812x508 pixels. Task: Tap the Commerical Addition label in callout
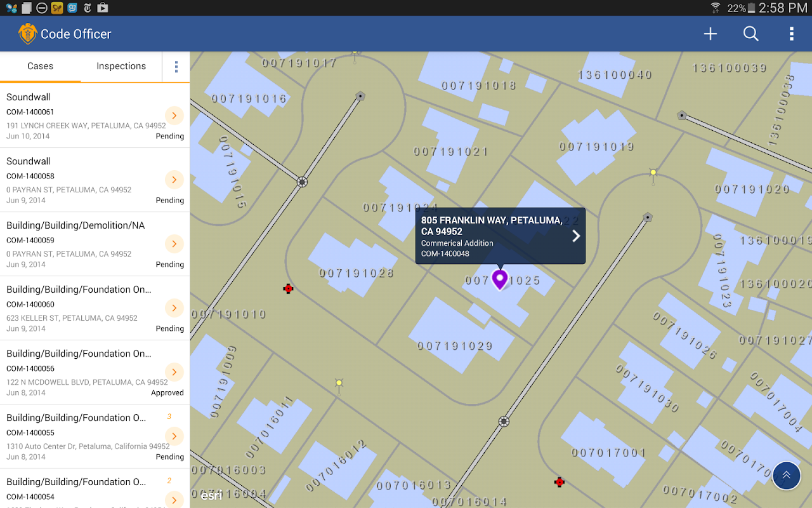point(457,243)
